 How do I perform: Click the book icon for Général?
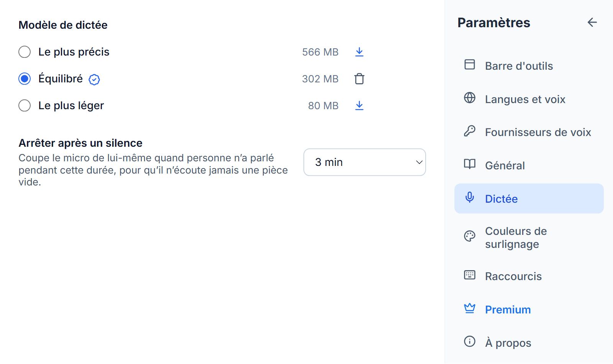(x=470, y=164)
